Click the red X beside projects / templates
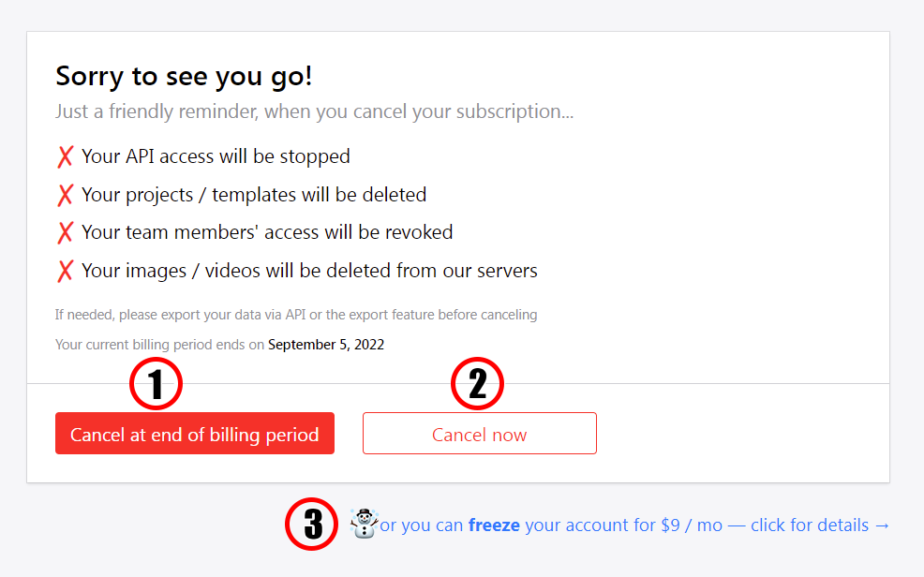 [x=65, y=195]
